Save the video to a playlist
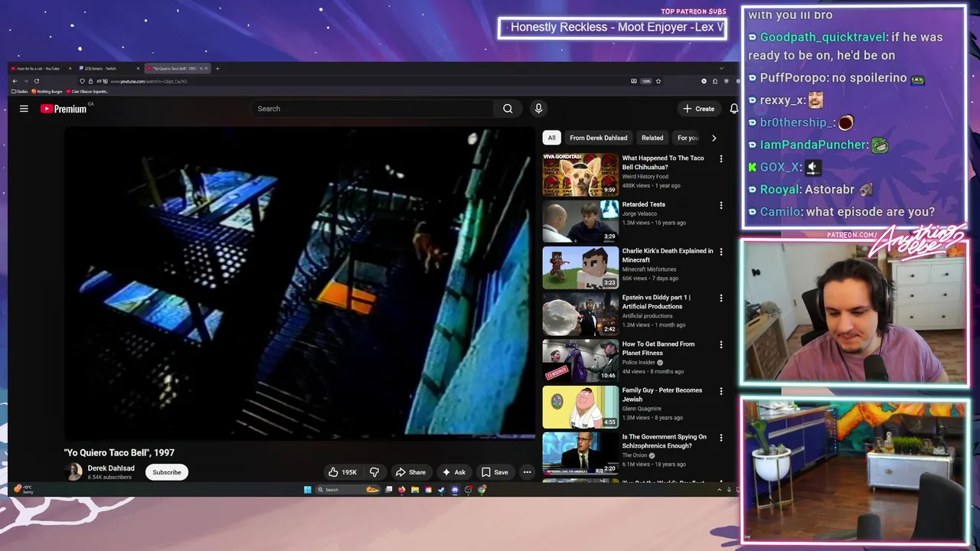Viewport: 980px width, 551px height. [495, 472]
